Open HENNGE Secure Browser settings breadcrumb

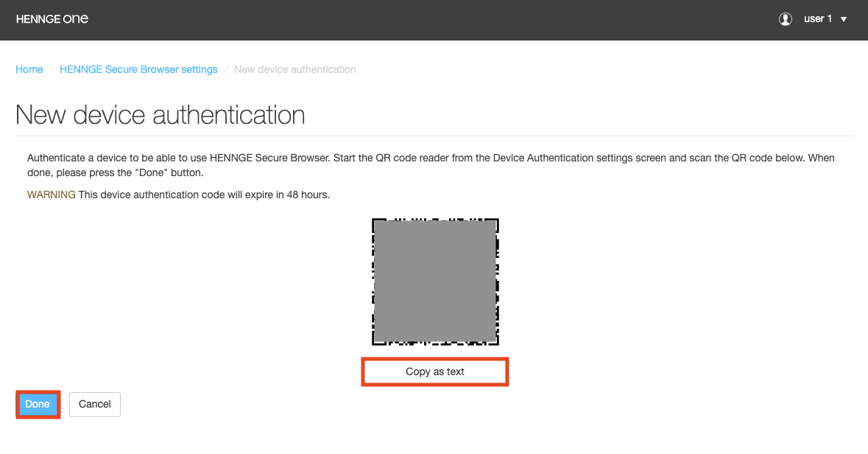pos(138,69)
